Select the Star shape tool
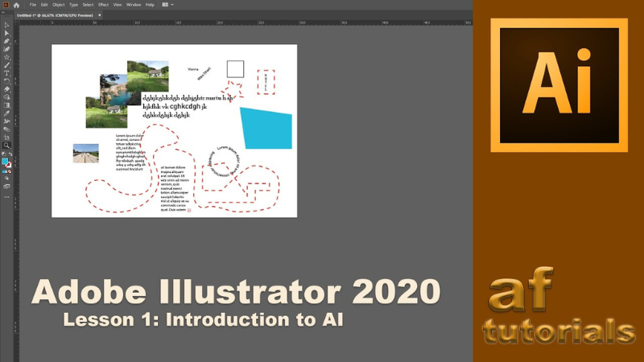The height and width of the screenshot is (362, 644). pos(6,57)
